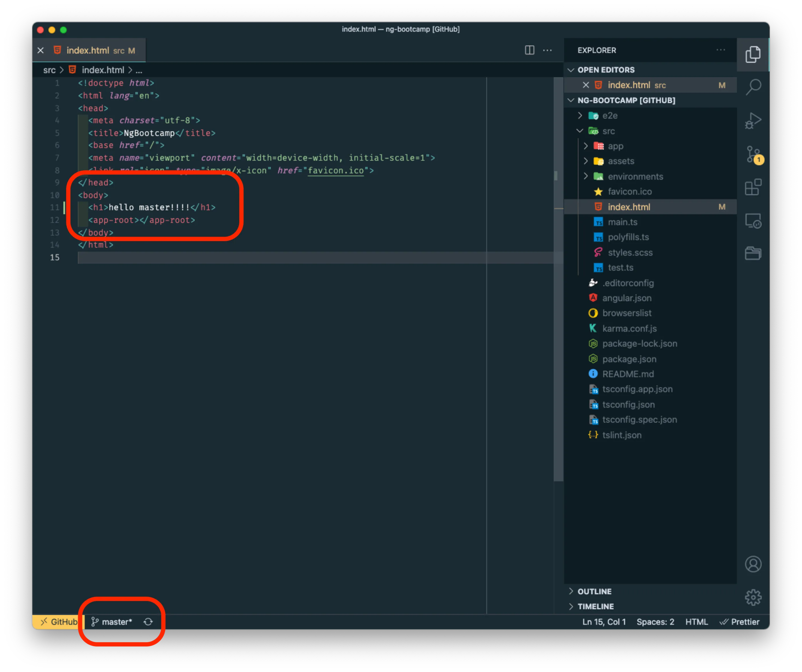The image size is (802, 672).
Task: Click the master* branch in status bar
Action: [x=111, y=622]
